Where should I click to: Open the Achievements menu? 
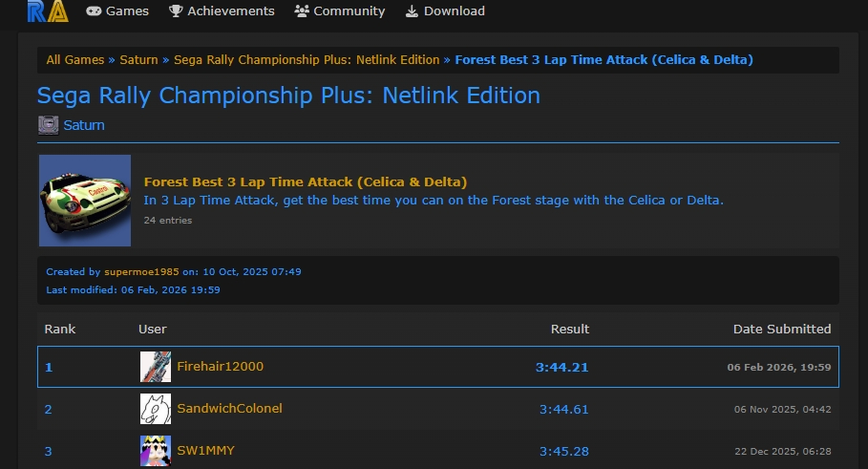coord(222,11)
